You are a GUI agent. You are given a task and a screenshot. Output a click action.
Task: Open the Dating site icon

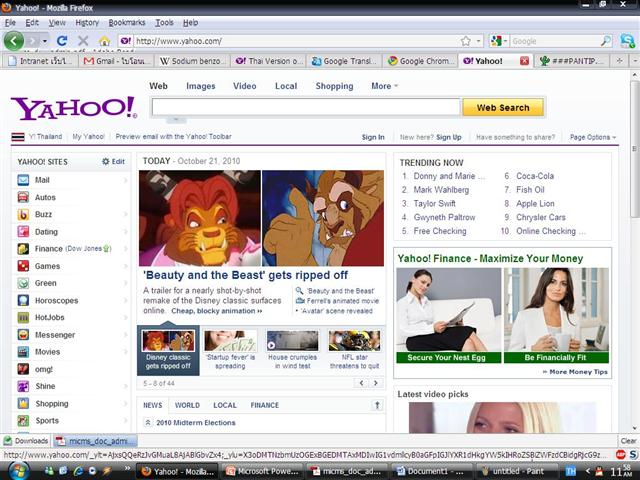pos(23,231)
